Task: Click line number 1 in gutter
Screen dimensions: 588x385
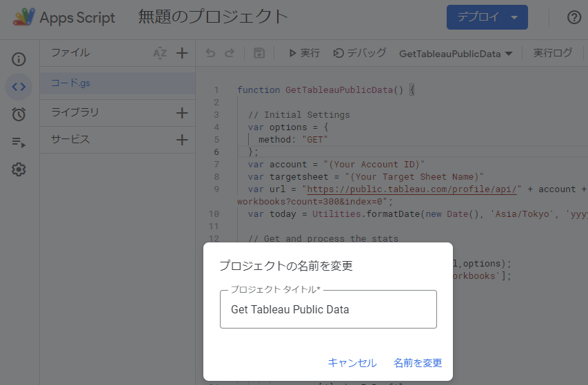Action: click(x=216, y=90)
